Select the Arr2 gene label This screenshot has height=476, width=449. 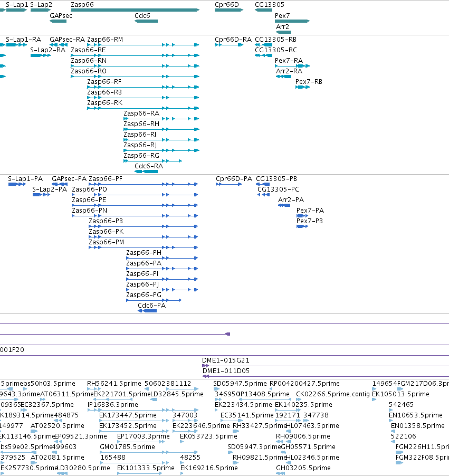coord(282,27)
